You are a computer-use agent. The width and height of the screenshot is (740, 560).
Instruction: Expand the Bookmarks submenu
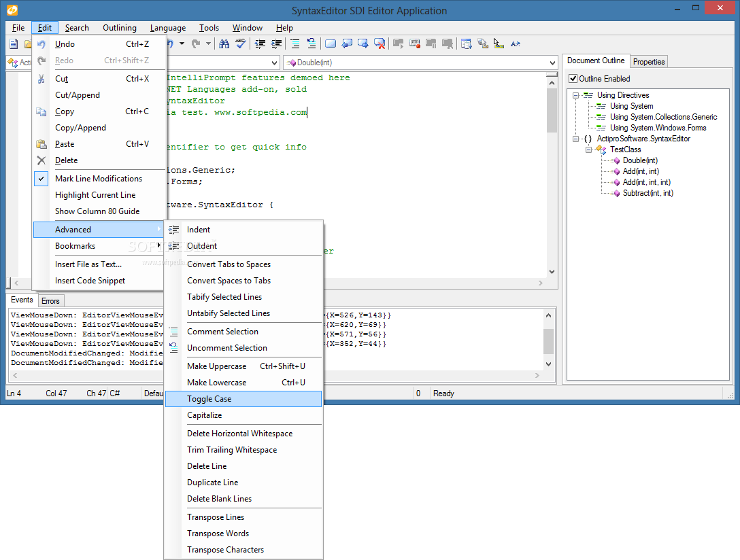tap(99, 246)
